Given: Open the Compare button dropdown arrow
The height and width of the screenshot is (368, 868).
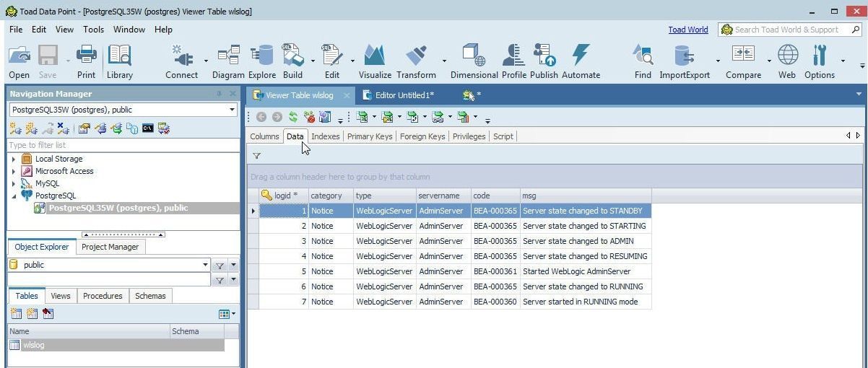Looking at the screenshot, I should point(769,61).
